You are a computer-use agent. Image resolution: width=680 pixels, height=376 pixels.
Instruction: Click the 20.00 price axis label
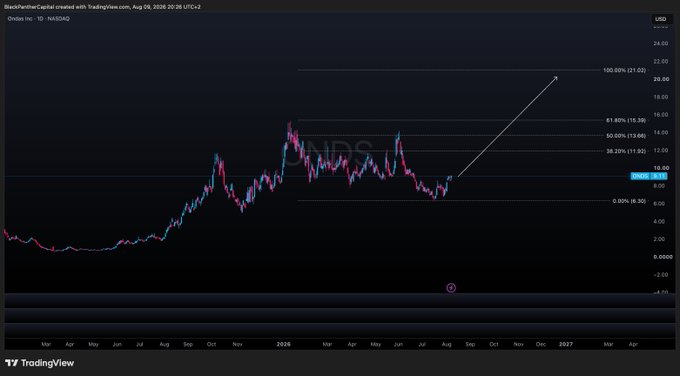pyautogui.click(x=661, y=79)
